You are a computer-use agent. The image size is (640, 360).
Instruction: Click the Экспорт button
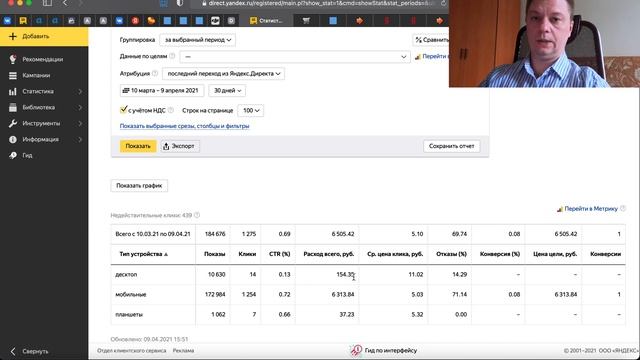pos(180,146)
